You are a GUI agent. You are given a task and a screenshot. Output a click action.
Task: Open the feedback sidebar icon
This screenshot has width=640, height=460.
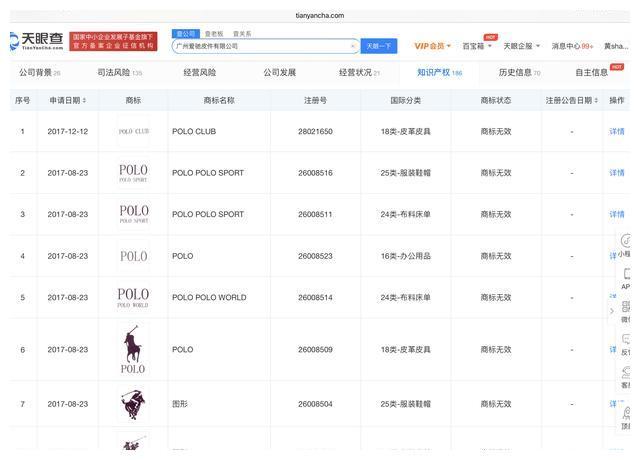626,340
